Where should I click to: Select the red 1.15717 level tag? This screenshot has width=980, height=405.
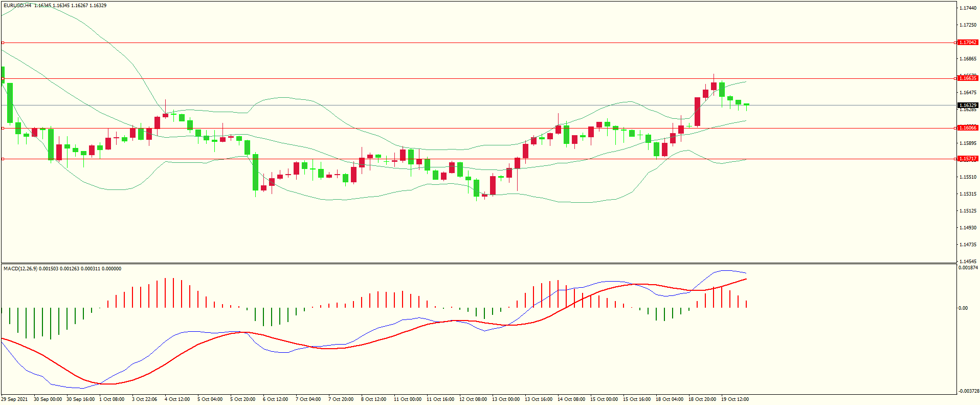pos(967,159)
